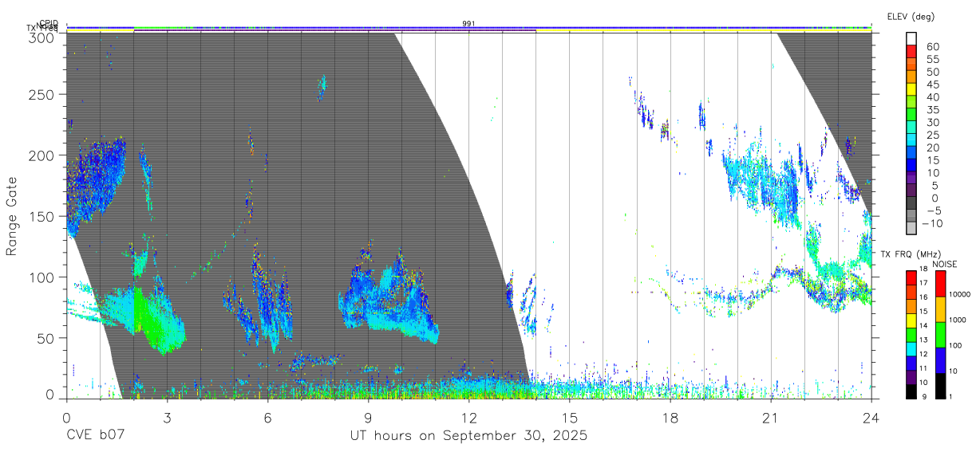Click the black swatch in the TX FRQ color bar

pos(911,391)
